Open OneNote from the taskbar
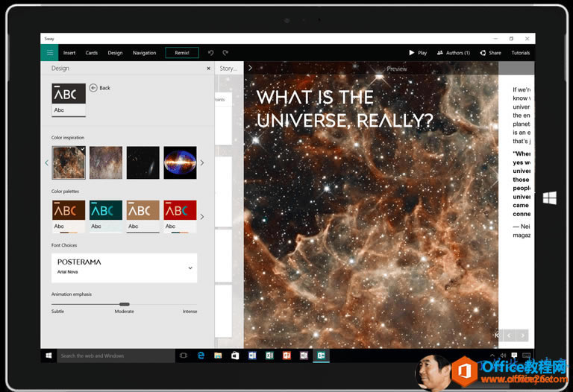This screenshot has width=573, height=392. click(304, 355)
